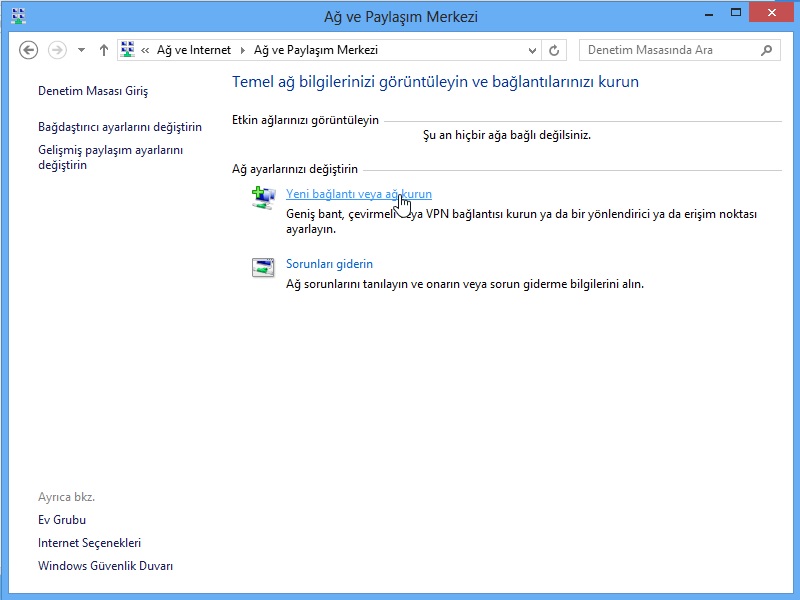Open Denetim Masası Giriş

click(x=93, y=91)
